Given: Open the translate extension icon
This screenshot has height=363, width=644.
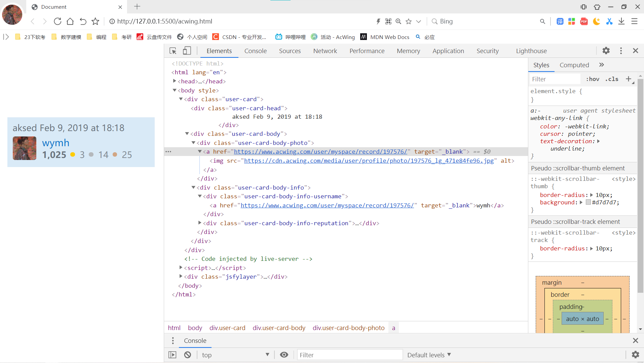Looking at the screenshot, I should (x=560, y=22).
